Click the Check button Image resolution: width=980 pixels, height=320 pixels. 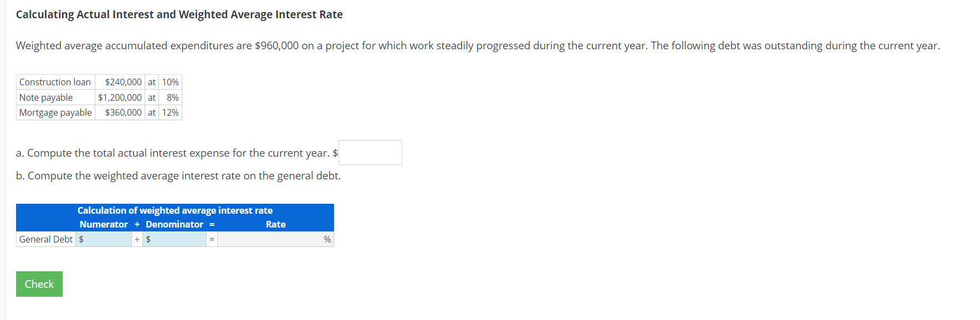click(x=39, y=283)
